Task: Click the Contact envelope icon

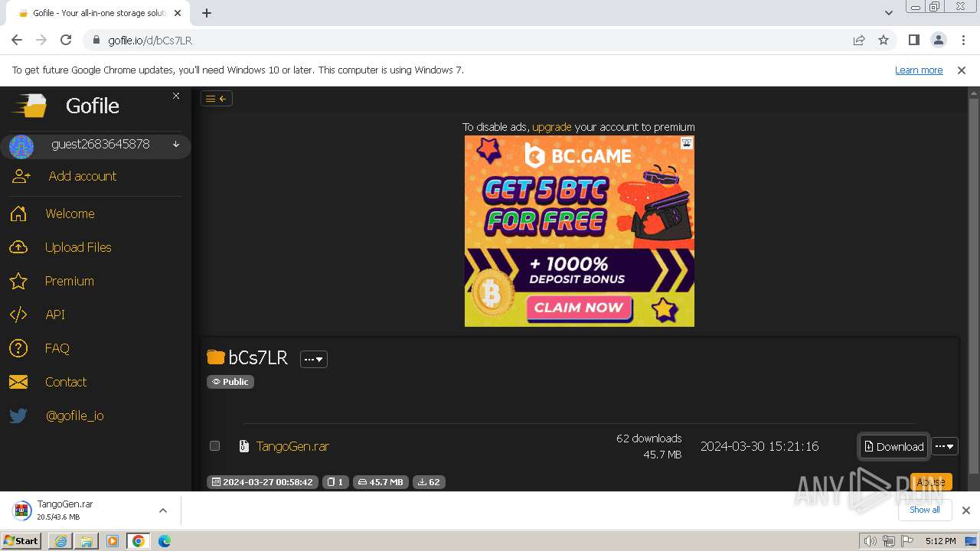Action: point(18,382)
